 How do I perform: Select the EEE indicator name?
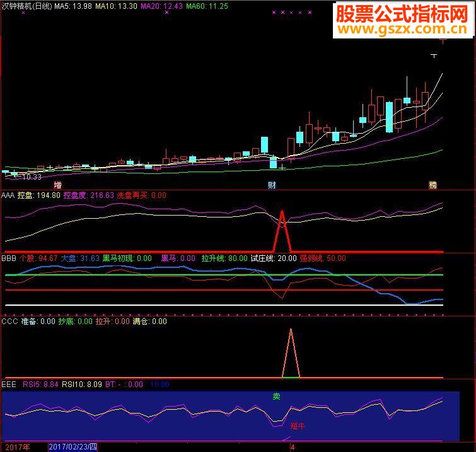coord(9,385)
